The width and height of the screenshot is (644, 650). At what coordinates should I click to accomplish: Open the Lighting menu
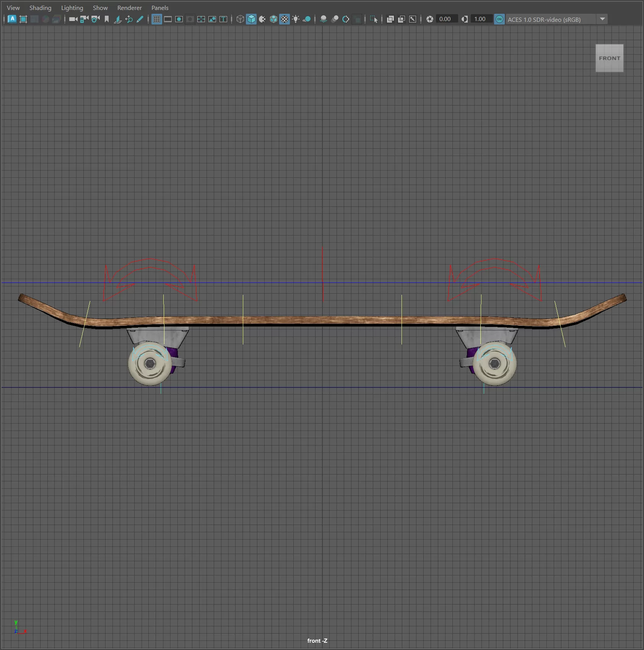(72, 8)
